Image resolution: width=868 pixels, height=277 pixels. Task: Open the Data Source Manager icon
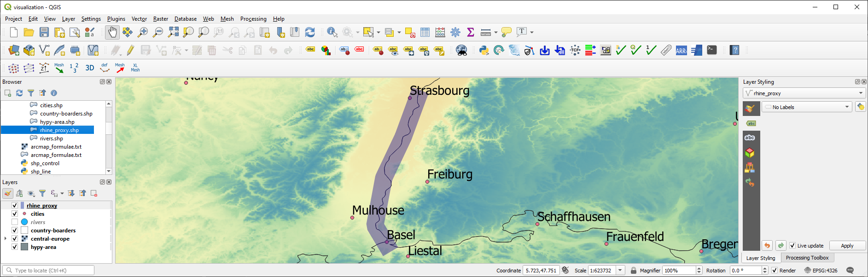tap(14, 50)
